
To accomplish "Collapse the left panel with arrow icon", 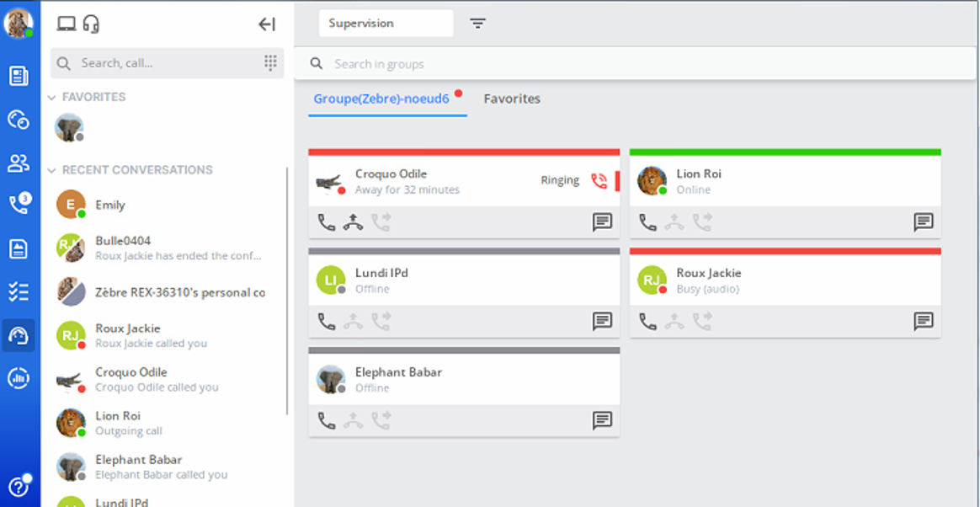I will coord(267,24).
